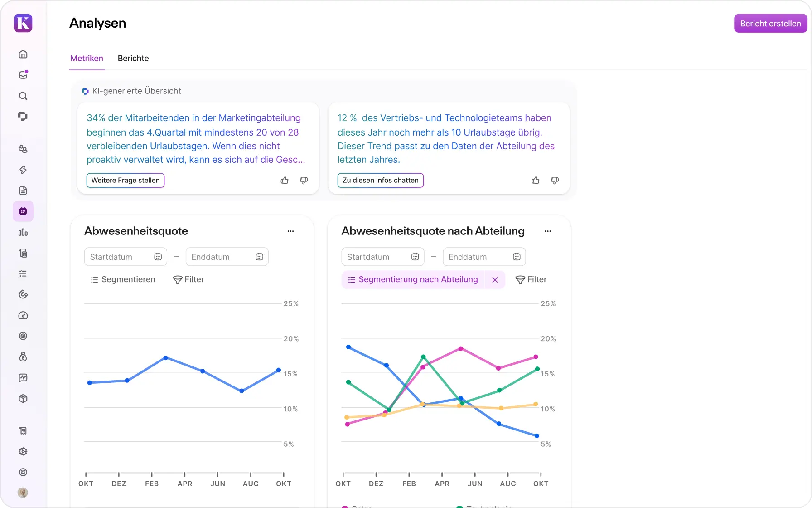
Task: Open Segmentierung nach Abteilung chip
Action: point(413,280)
